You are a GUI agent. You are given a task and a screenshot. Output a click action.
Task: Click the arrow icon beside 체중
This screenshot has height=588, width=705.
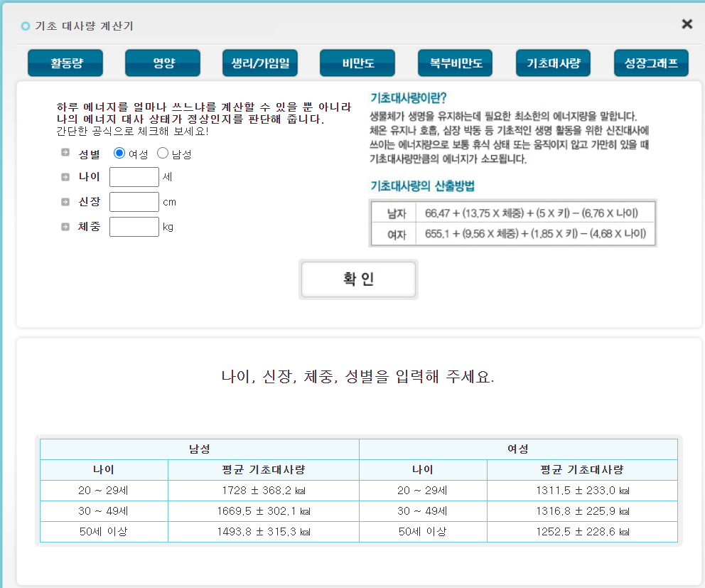[x=65, y=226]
